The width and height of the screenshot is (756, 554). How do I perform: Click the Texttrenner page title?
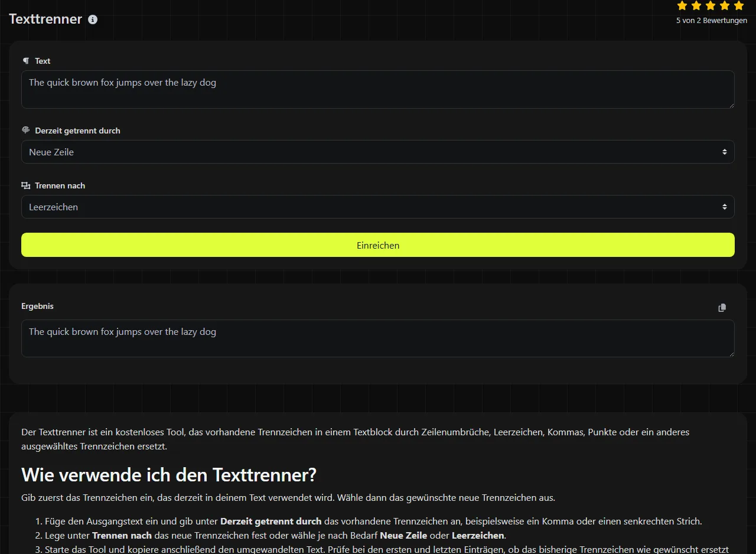pos(45,19)
